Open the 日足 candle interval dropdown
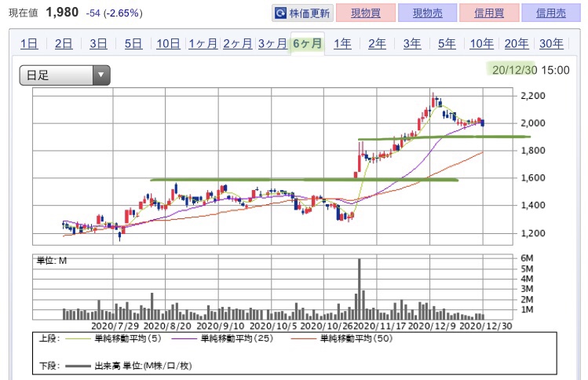The width and height of the screenshot is (588, 380). (x=65, y=75)
